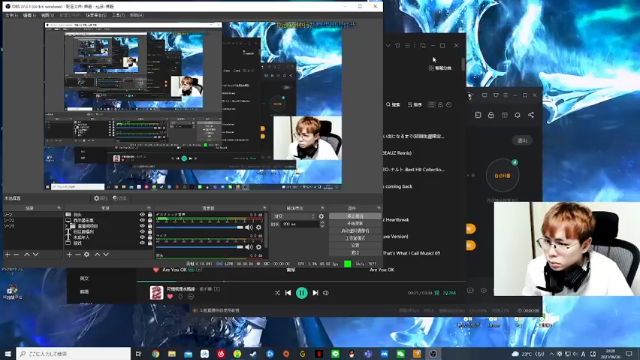The height and width of the screenshot is (360, 640).
Task: Open Desktop Audio settings gear in mixer
Action: 258,227
